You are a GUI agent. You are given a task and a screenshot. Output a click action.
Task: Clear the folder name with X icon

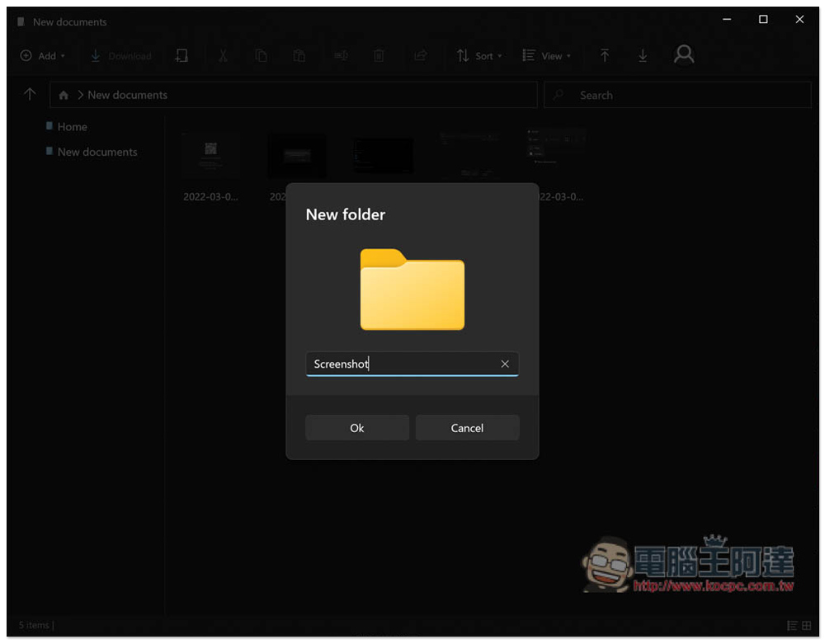click(x=505, y=364)
